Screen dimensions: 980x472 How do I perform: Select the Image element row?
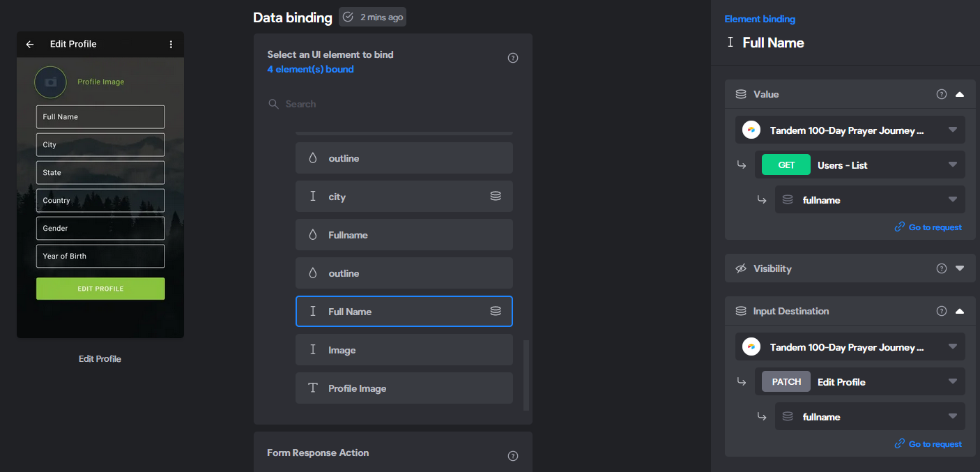pyautogui.click(x=404, y=350)
